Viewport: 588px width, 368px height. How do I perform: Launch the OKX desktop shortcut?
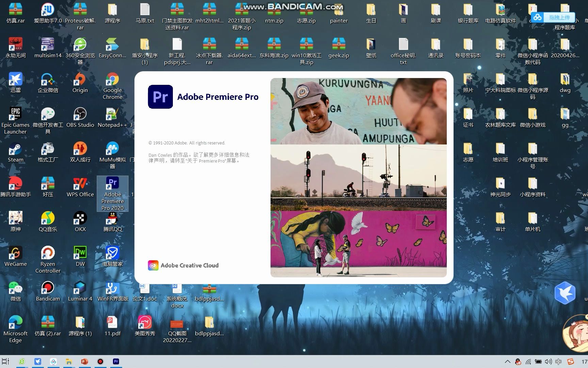(80, 221)
